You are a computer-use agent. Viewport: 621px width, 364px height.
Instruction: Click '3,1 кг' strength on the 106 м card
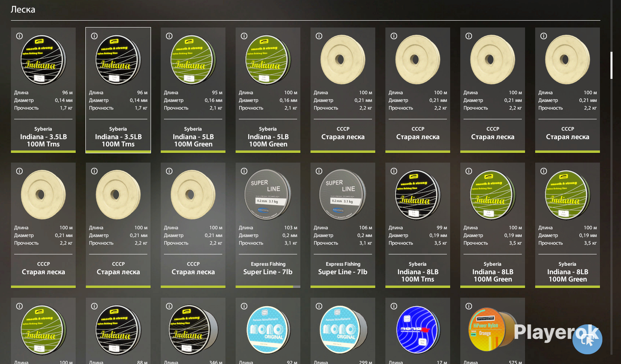coord(366,243)
